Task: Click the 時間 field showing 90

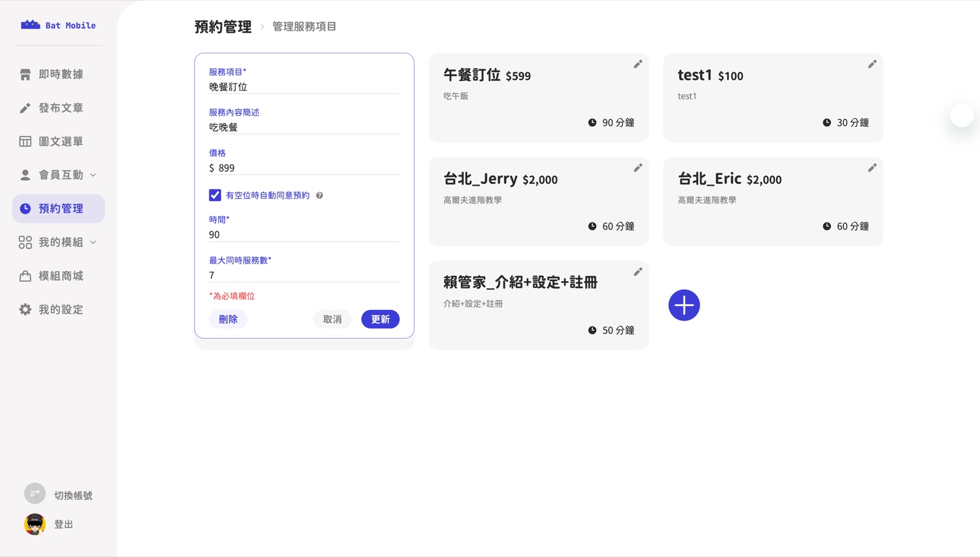Action: coord(304,235)
